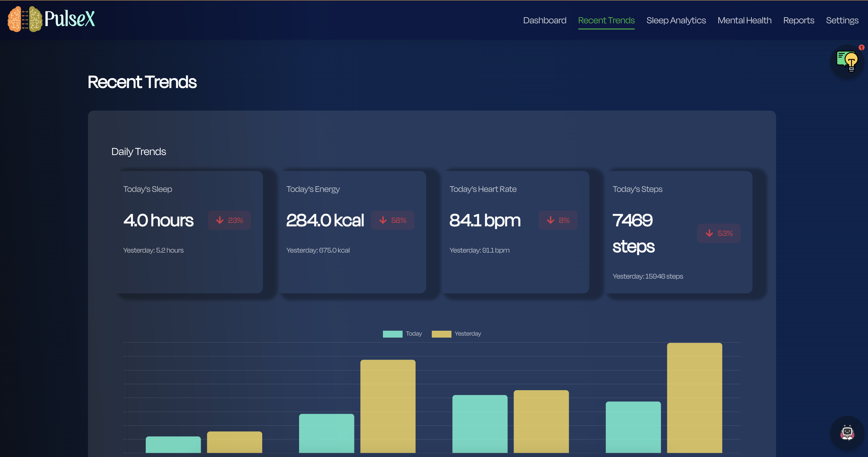Click the teal Today heart rate bar
The width and height of the screenshot is (868, 457).
480,424
